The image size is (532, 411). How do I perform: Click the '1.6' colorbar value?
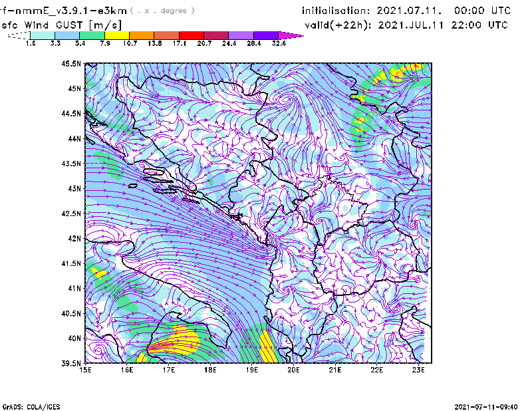[x=31, y=43]
